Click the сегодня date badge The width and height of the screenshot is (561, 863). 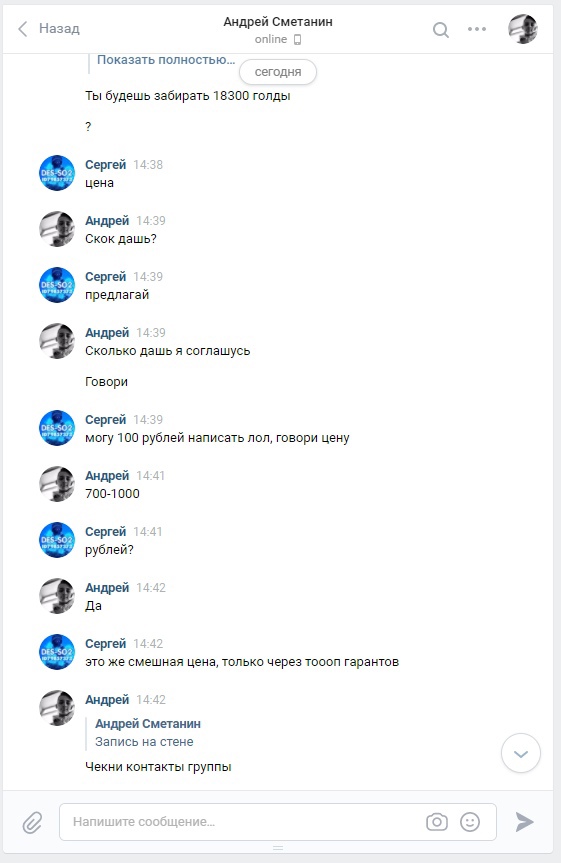click(277, 72)
